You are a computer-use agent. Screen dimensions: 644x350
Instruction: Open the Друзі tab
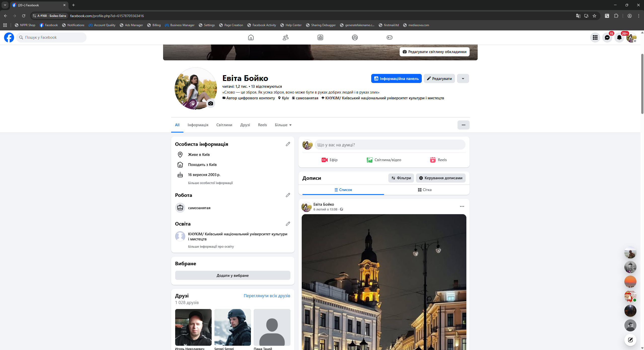[245, 125]
